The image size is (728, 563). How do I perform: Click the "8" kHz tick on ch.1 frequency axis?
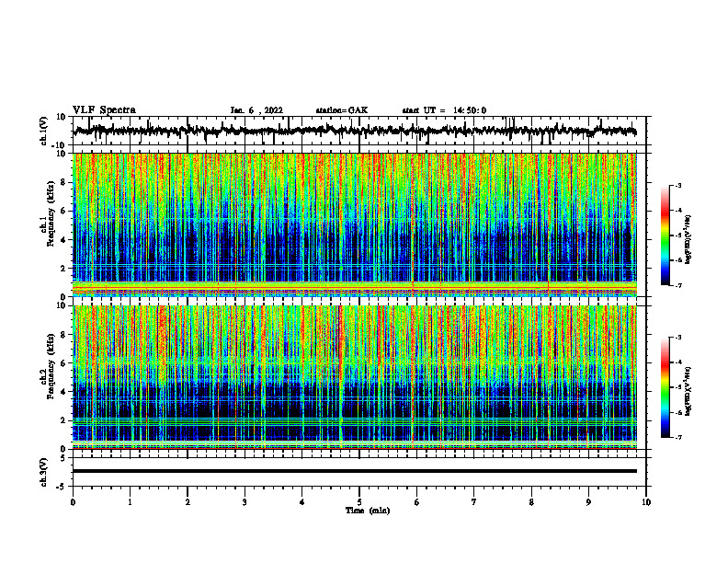pos(63,182)
